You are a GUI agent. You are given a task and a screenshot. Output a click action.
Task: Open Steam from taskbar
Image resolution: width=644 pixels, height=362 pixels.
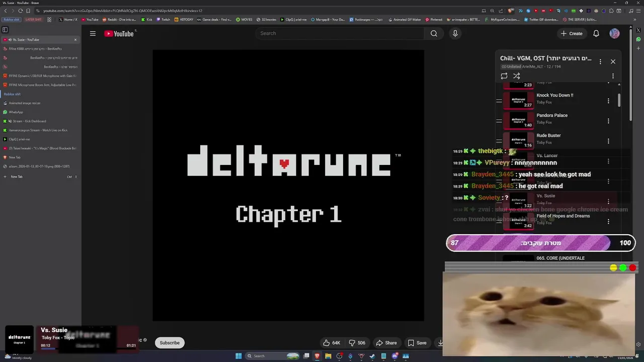tap(372, 356)
